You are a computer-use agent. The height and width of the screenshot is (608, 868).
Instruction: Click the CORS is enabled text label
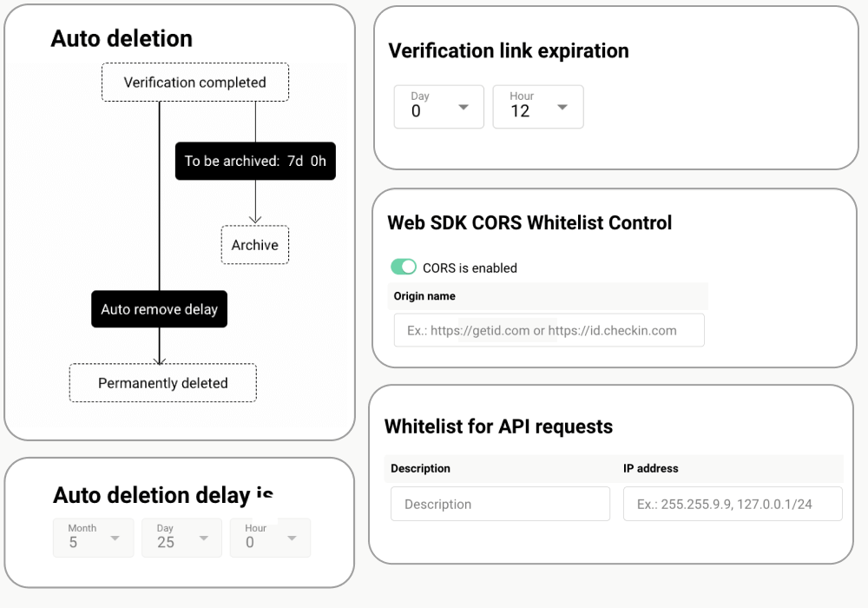pyautogui.click(x=470, y=268)
